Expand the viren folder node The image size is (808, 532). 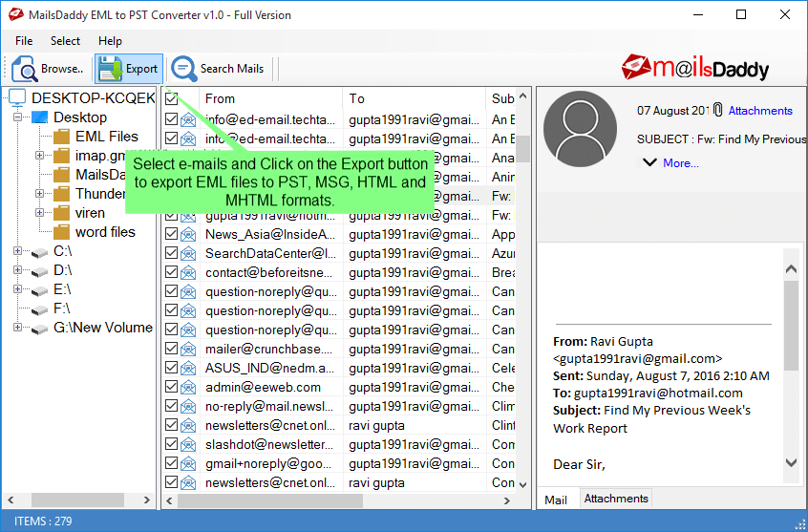(x=40, y=212)
